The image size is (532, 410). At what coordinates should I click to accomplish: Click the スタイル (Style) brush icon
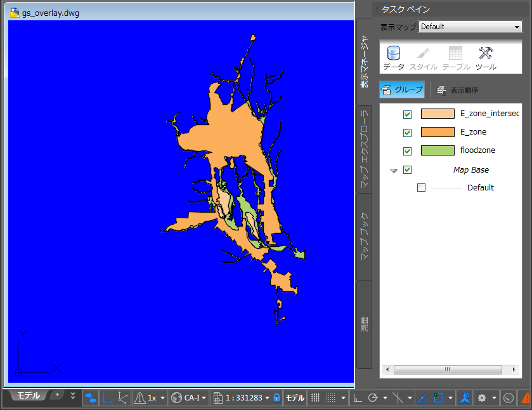pos(423,58)
